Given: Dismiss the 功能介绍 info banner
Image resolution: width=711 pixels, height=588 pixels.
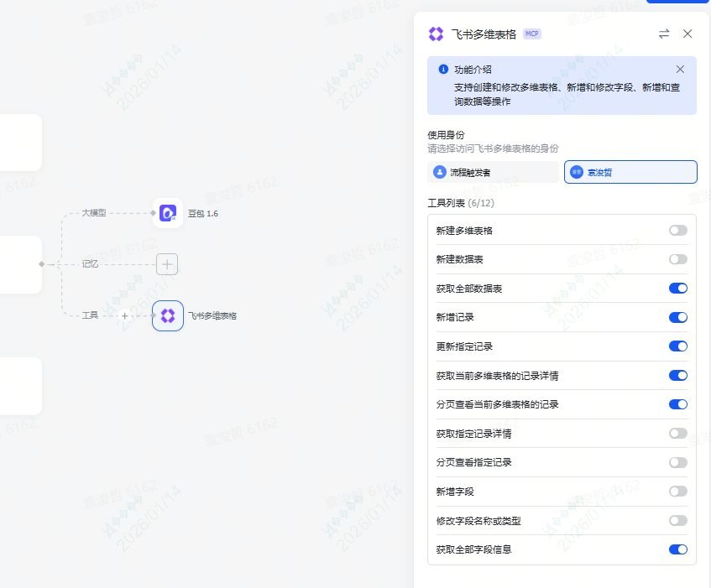Looking at the screenshot, I should [680, 70].
